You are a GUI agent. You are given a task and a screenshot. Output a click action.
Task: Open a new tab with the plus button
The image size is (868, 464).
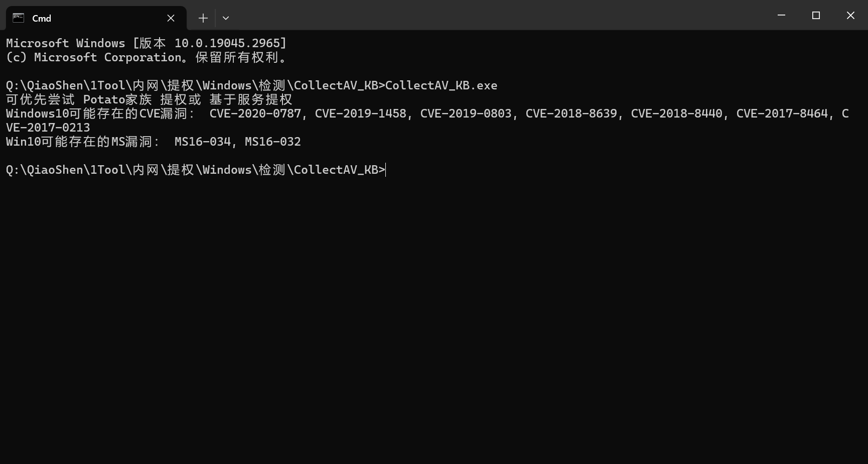click(x=203, y=18)
